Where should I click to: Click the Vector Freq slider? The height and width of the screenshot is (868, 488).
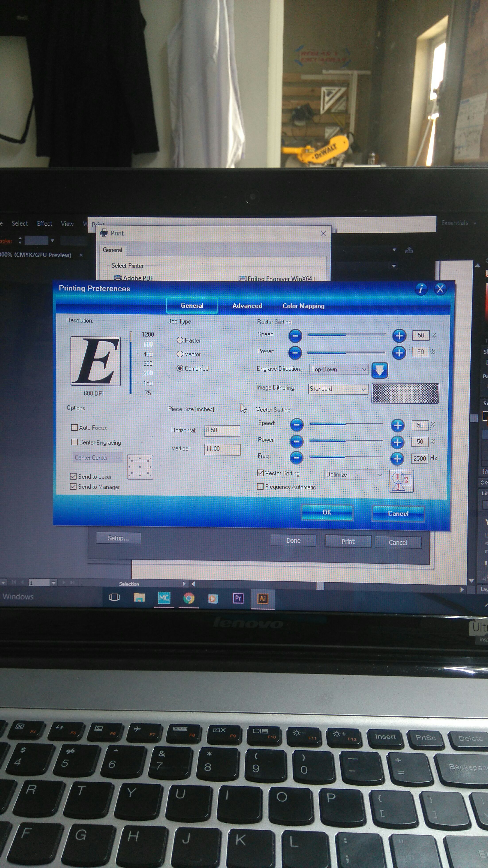point(347,457)
